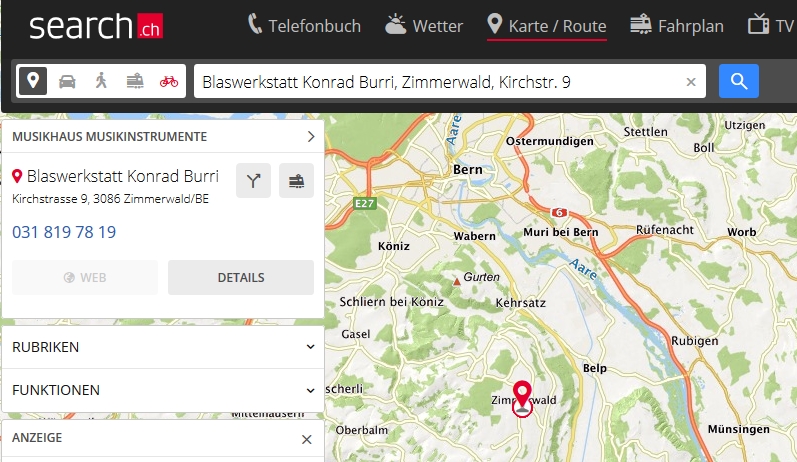Click address Kirchstrasse 9, 3086 Zimmerwald/BE
The image size is (797, 462).
(110, 199)
